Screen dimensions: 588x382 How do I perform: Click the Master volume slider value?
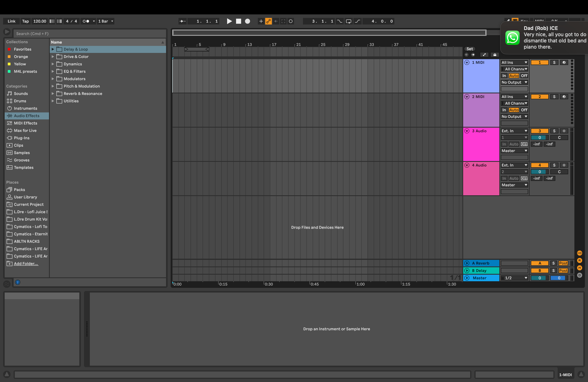539,278
